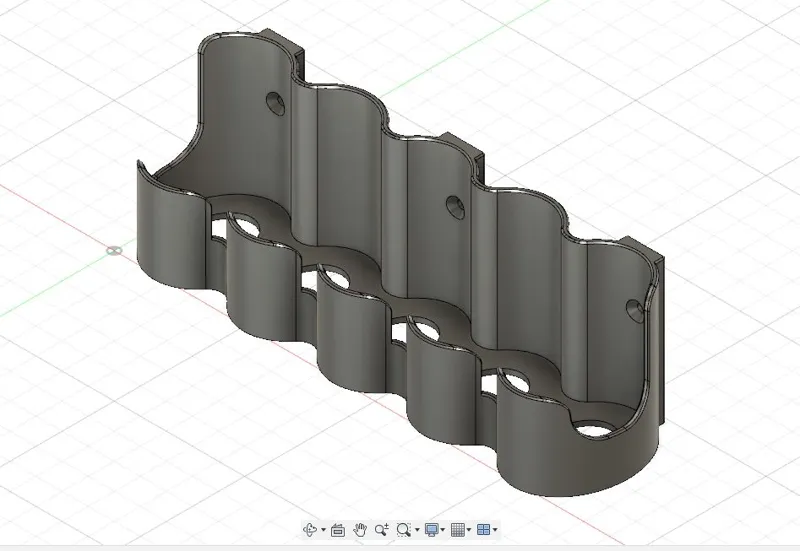
Task: Select the Pan hand tool
Action: 360,530
